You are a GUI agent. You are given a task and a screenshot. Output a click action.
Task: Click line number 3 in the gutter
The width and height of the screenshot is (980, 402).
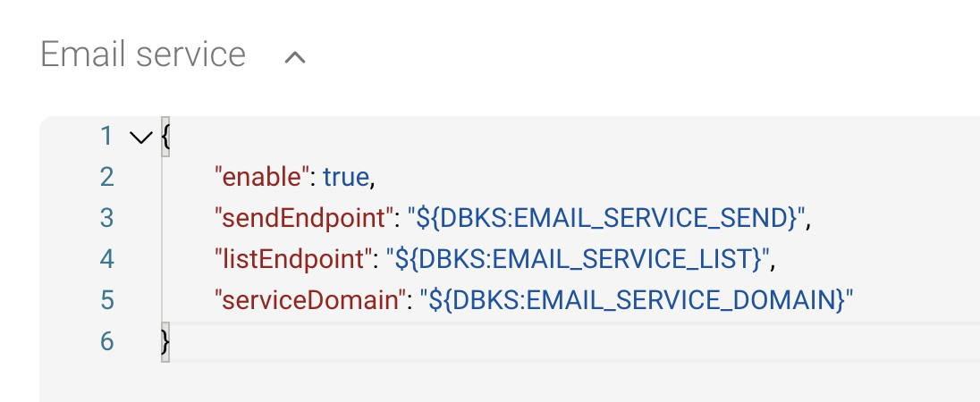(106, 218)
